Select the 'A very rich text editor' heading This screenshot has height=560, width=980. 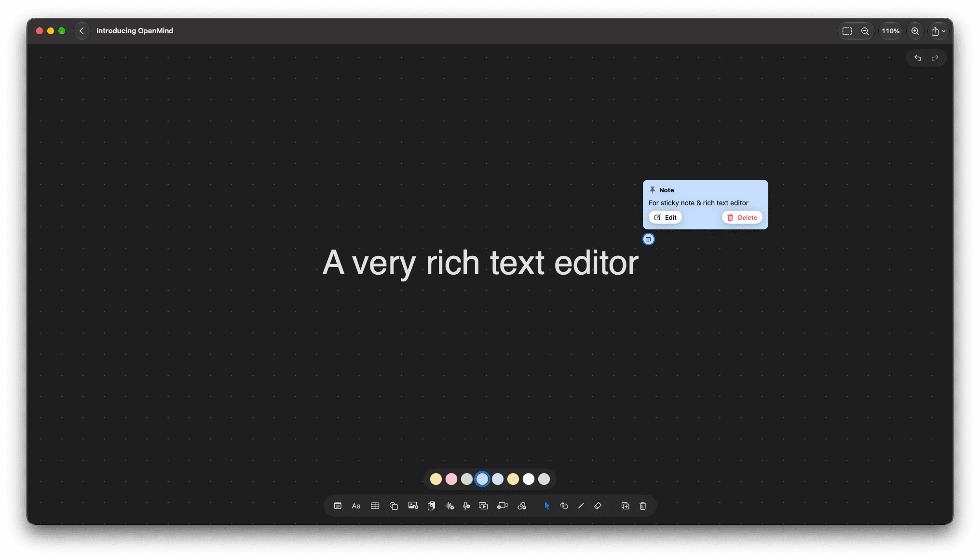[480, 263]
